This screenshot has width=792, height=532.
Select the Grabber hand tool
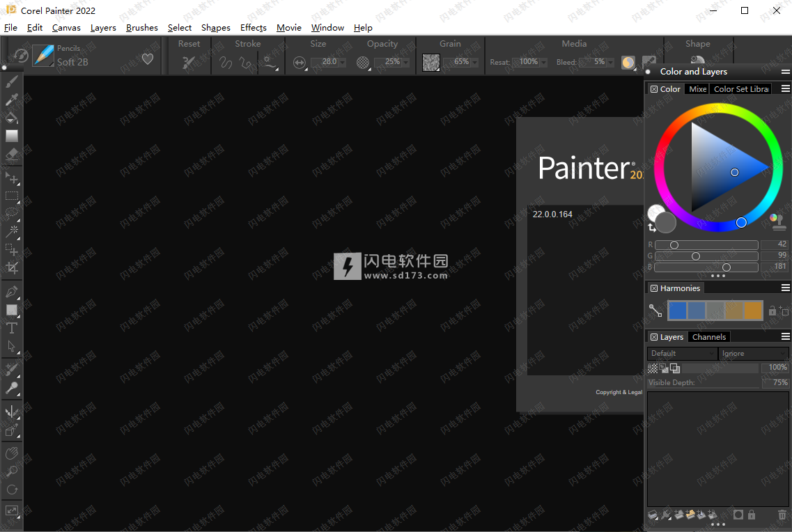click(x=12, y=453)
